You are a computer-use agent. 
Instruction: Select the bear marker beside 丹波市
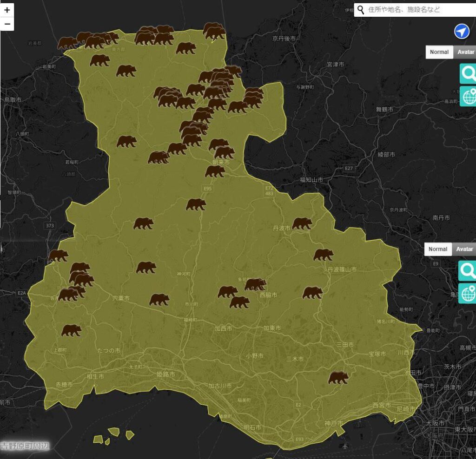[x=302, y=223]
